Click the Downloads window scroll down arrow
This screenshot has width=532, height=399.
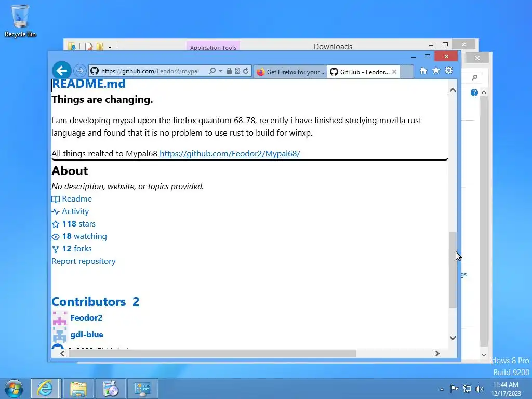click(x=484, y=355)
